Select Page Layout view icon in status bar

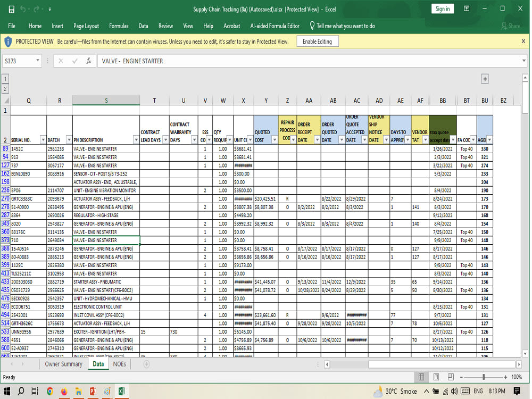[436, 377]
